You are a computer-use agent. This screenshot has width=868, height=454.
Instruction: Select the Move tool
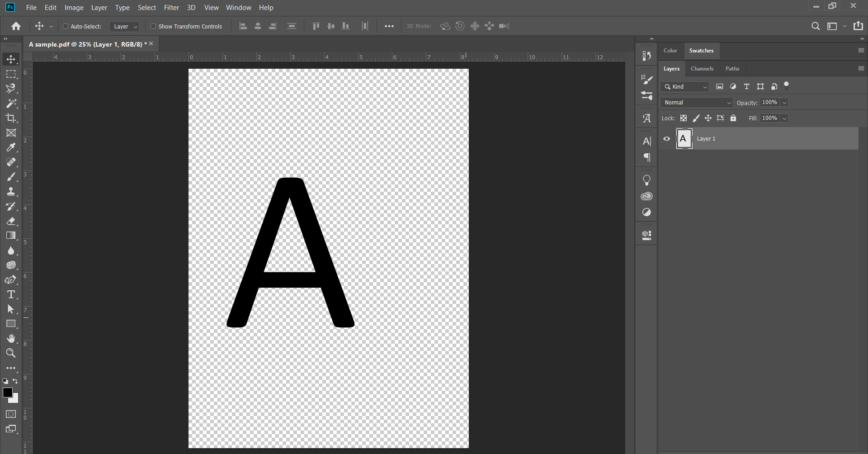pyautogui.click(x=11, y=59)
